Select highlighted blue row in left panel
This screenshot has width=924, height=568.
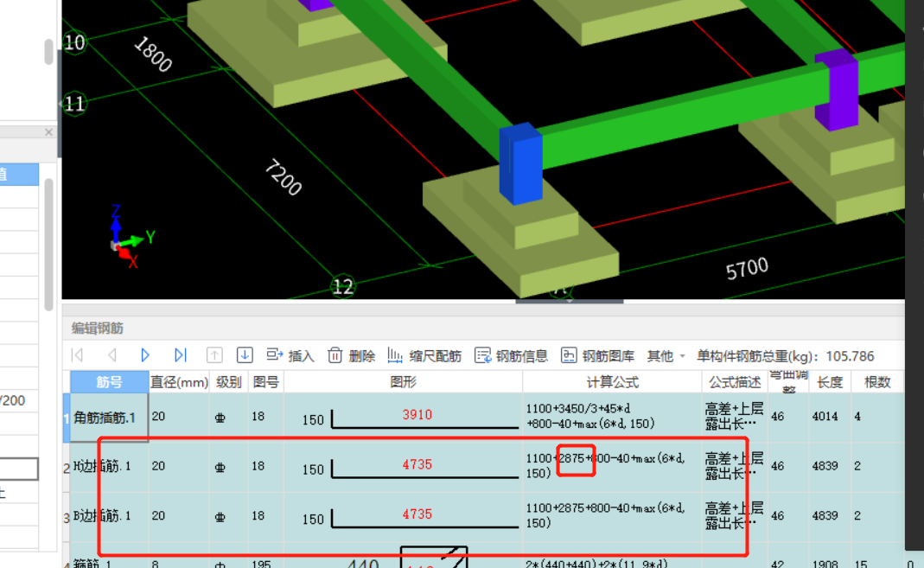coord(19,175)
